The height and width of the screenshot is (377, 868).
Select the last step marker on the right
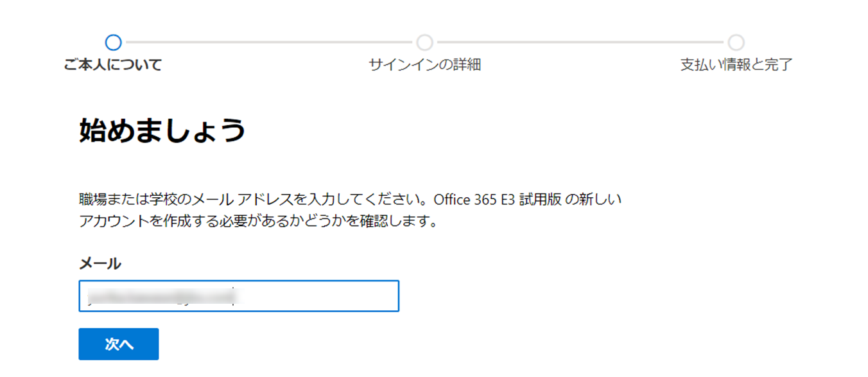[x=736, y=42]
